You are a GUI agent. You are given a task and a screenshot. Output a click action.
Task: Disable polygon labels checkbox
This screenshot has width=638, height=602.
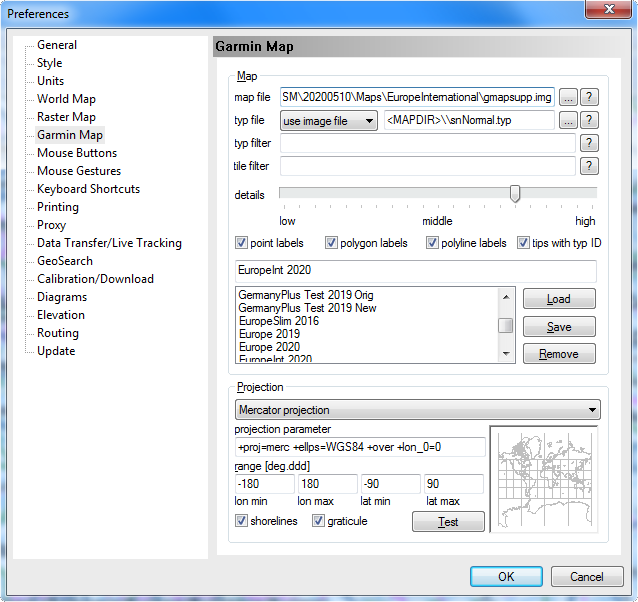pos(331,243)
